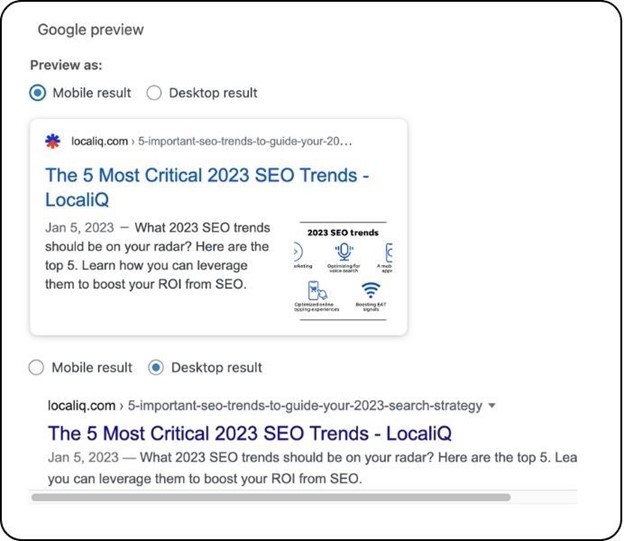This screenshot has width=624, height=541.
Task: Click the 2023 SEO trends thumbnail heading
Action: (343, 232)
